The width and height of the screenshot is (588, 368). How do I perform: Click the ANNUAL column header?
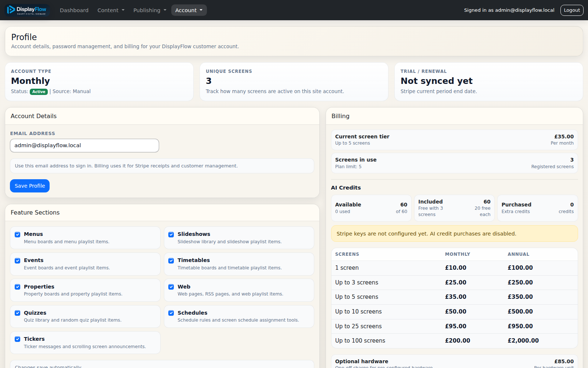pyautogui.click(x=519, y=254)
